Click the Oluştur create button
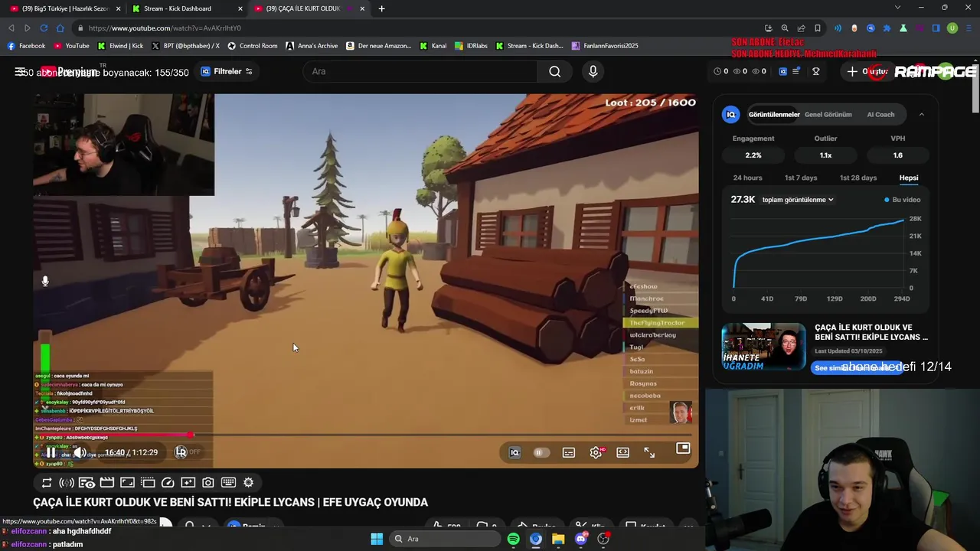This screenshot has height=551, width=980. tap(867, 71)
